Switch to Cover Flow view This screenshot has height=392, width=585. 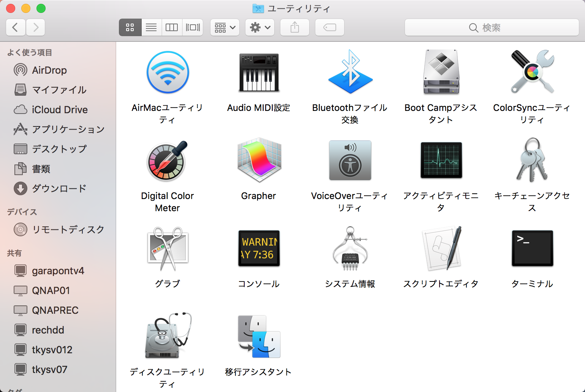coord(193,27)
